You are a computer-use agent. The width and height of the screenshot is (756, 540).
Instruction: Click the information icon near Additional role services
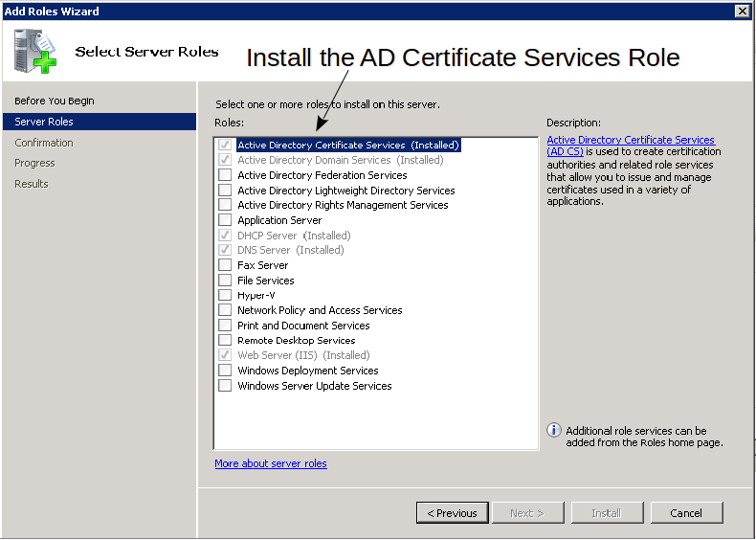click(553, 431)
